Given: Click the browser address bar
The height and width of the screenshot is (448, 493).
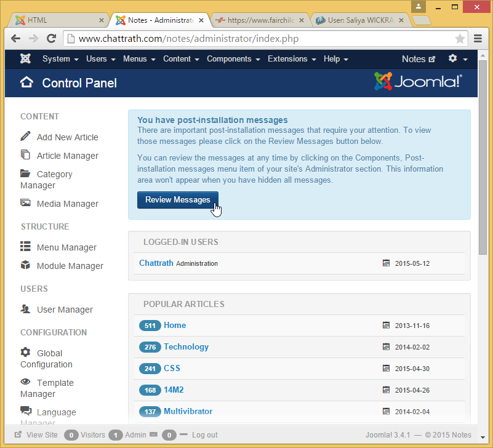Looking at the screenshot, I should tap(259, 39).
